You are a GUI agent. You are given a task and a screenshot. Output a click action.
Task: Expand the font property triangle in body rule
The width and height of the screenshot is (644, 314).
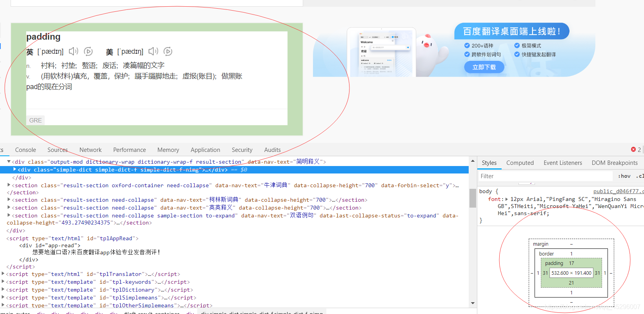click(507, 199)
